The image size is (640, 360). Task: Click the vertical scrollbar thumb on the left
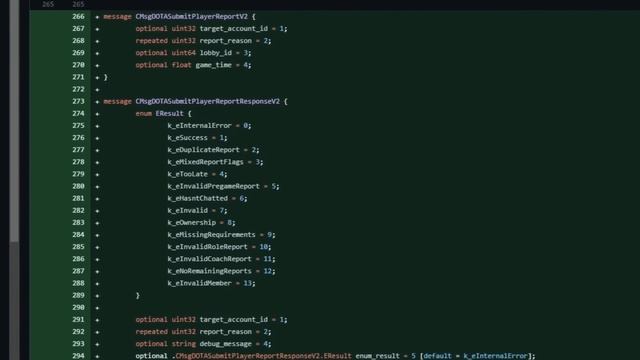(x=14, y=120)
